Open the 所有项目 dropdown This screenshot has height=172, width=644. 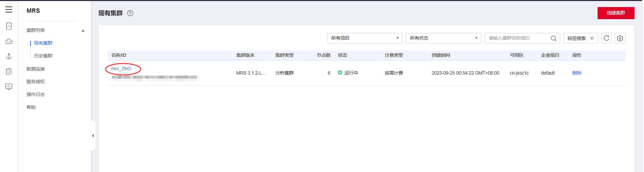click(365, 38)
